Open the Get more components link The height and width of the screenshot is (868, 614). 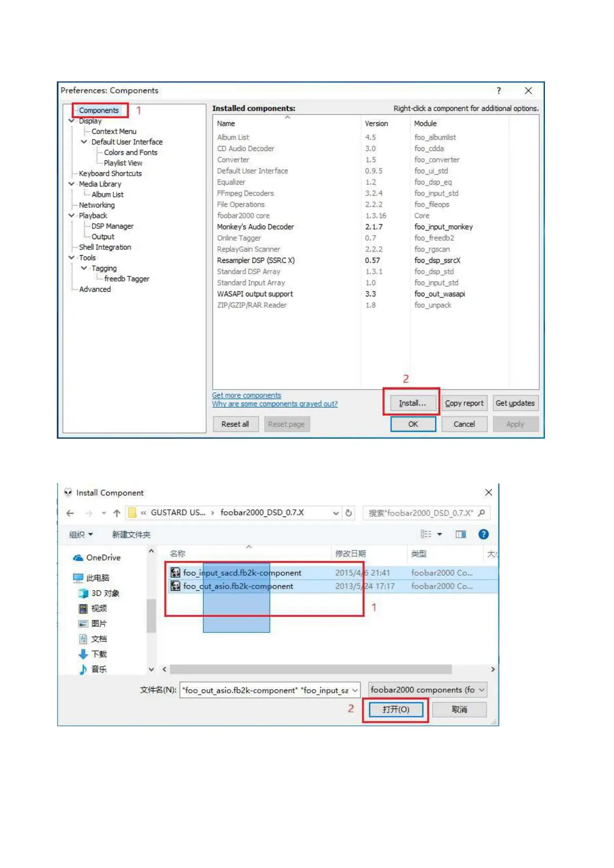pos(246,395)
